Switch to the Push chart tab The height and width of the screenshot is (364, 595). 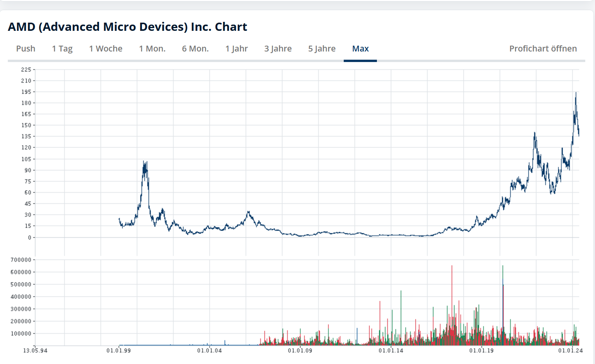pyautogui.click(x=26, y=49)
